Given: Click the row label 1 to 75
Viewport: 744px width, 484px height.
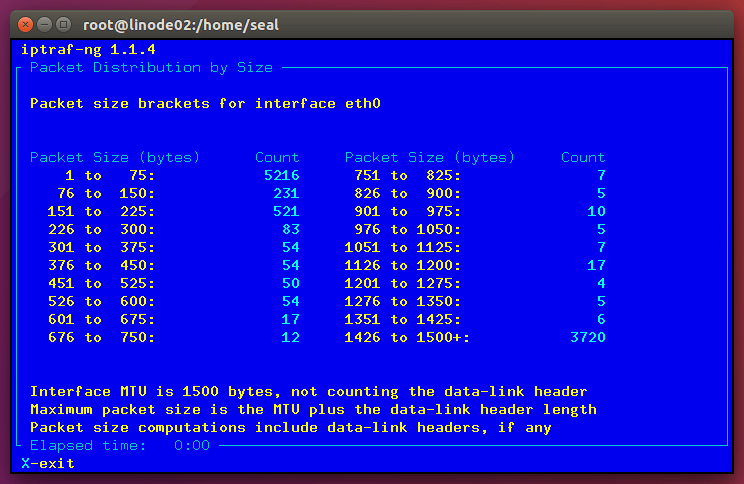Looking at the screenshot, I should (x=110, y=176).
